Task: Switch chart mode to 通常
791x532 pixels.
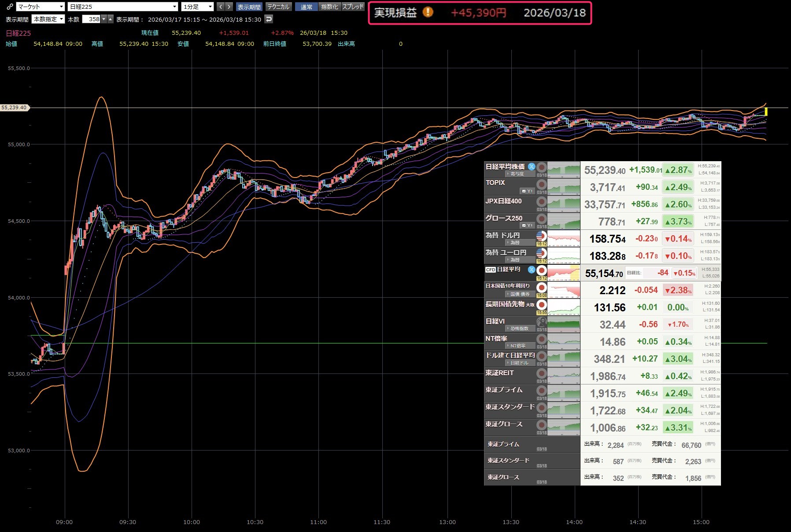Action: [x=306, y=7]
